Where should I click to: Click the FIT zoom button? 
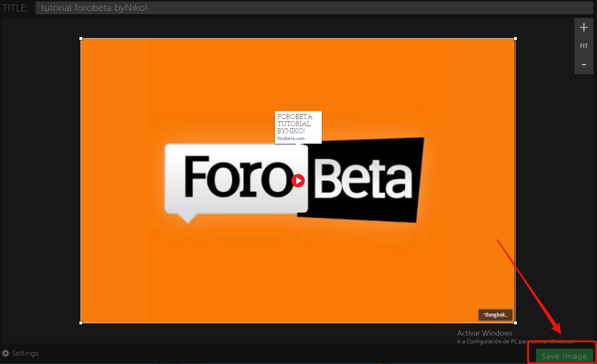tap(584, 46)
